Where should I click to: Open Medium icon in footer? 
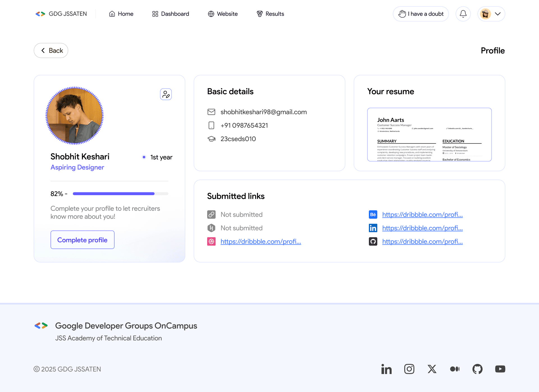(455, 369)
